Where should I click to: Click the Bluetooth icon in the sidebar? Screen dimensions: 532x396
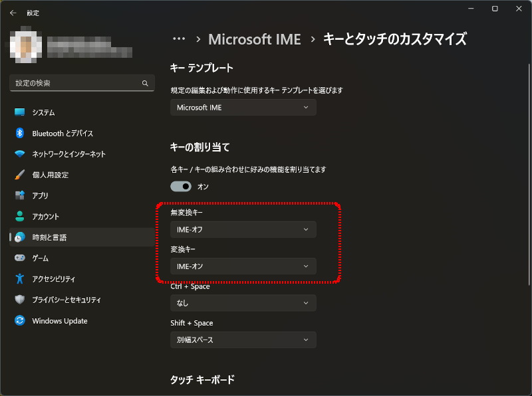click(20, 133)
